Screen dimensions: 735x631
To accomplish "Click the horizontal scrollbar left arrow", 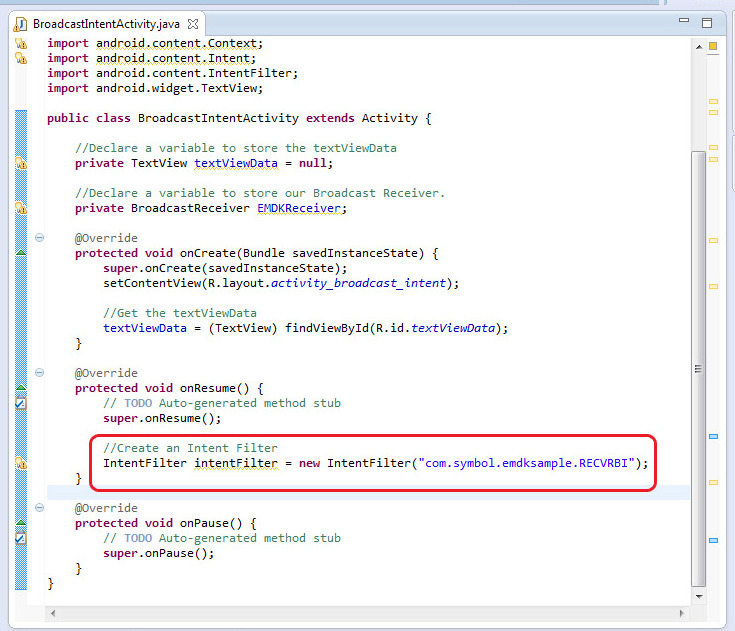I will click(53, 612).
